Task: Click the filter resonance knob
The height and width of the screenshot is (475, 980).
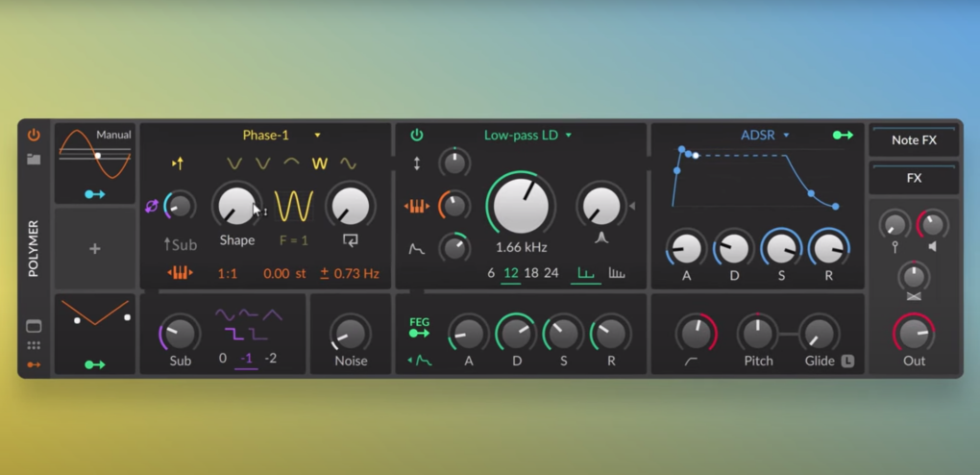Action: [601, 206]
